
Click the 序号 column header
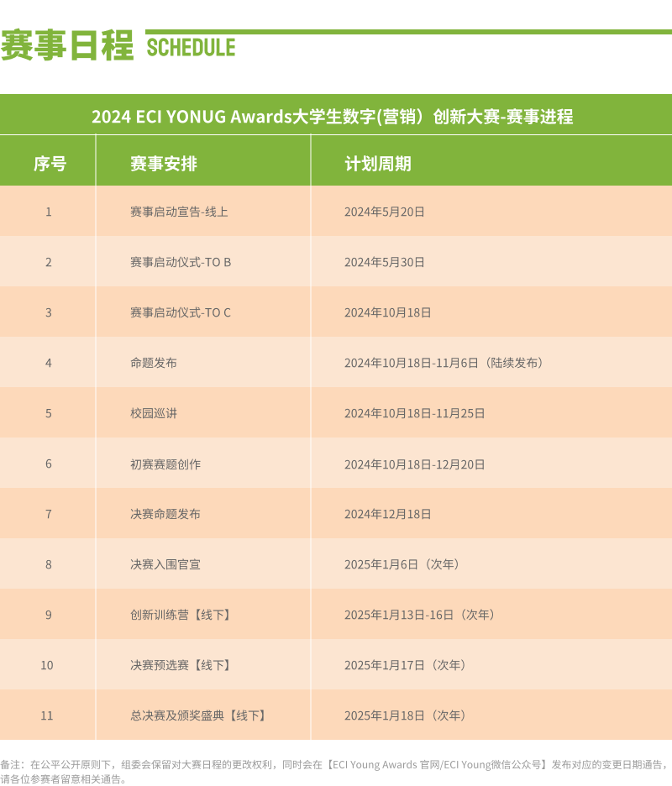click(x=50, y=164)
